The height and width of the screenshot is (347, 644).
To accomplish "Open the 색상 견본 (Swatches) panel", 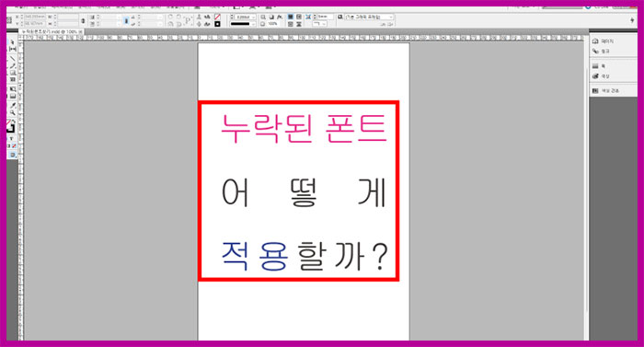I will [x=605, y=90].
